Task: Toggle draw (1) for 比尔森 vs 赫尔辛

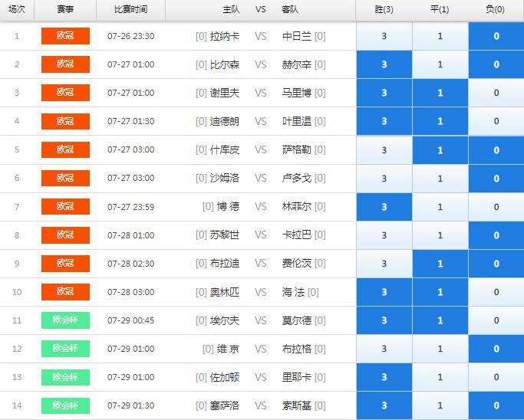Action: coord(440,64)
